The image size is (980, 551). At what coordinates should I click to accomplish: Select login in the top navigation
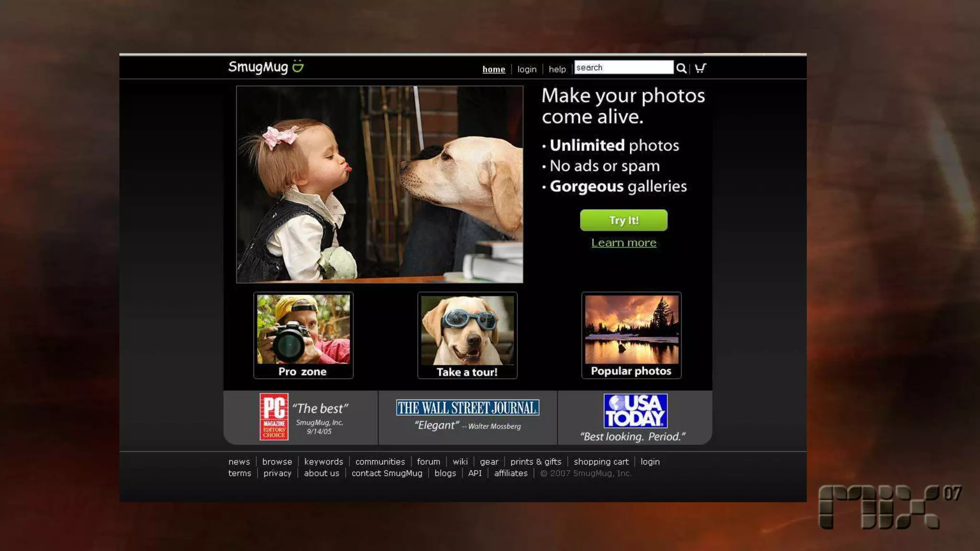click(x=527, y=69)
